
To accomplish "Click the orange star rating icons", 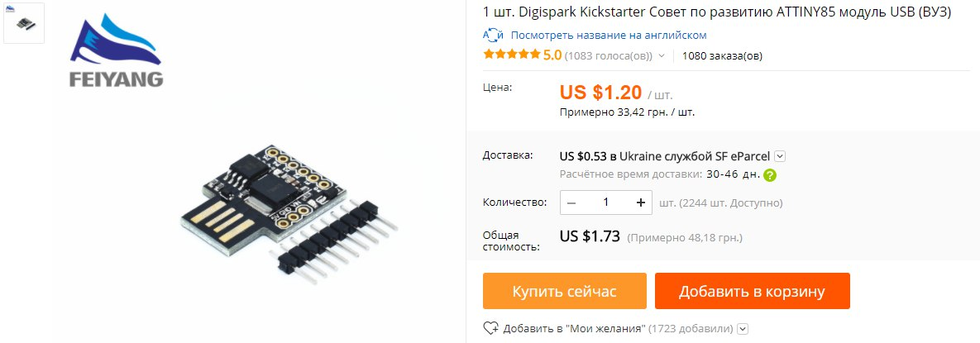I will coord(512,55).
